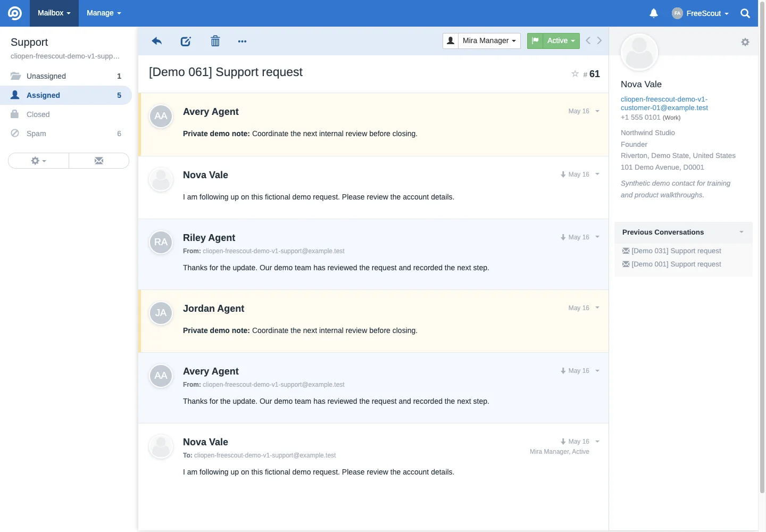The height and width of the screenshot is (532, 766).
Task: Open Unassigned folder
Action: [x=66, y=76]
